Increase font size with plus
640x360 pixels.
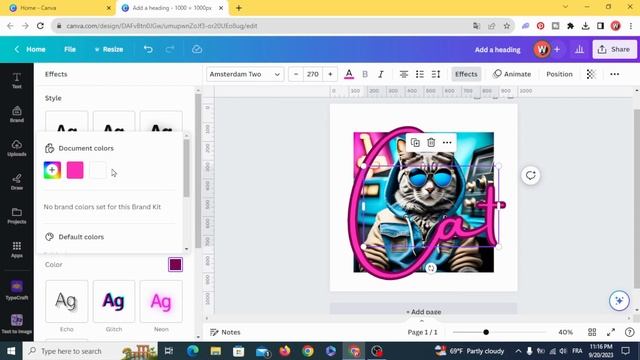[x=330, y=74]
